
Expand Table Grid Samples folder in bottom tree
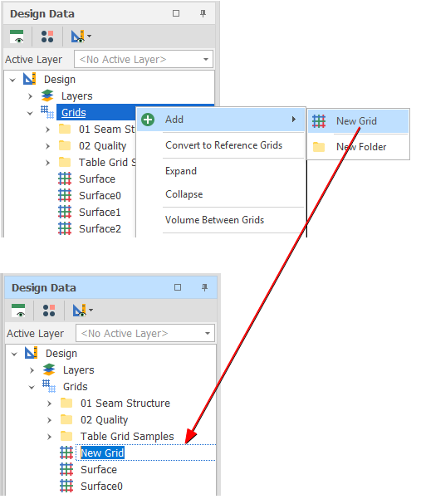[x=49, y=437]
